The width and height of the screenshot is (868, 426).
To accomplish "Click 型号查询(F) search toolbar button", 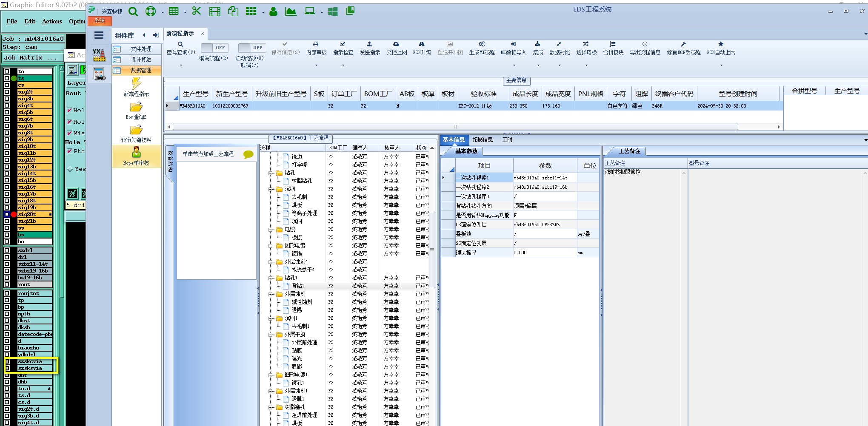I will pyautogui.click(x=180, y=48).
